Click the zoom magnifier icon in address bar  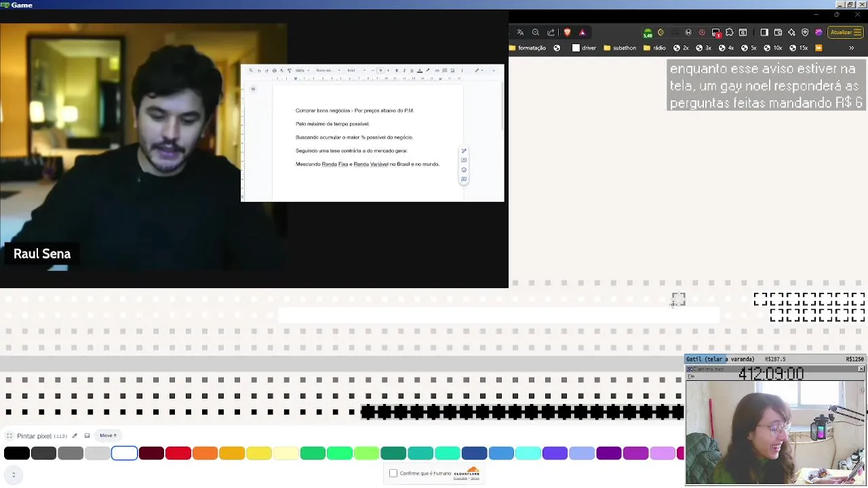[x=536, y=32]
